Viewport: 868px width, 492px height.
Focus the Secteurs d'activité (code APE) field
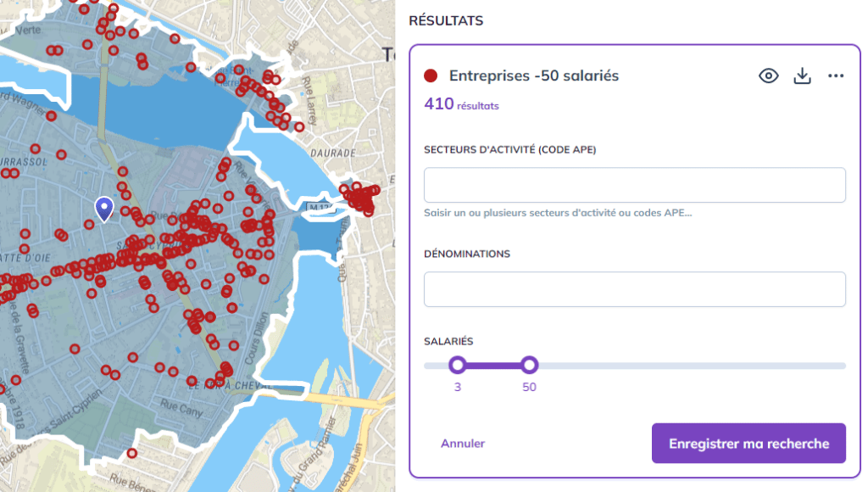tap(634, 185)
